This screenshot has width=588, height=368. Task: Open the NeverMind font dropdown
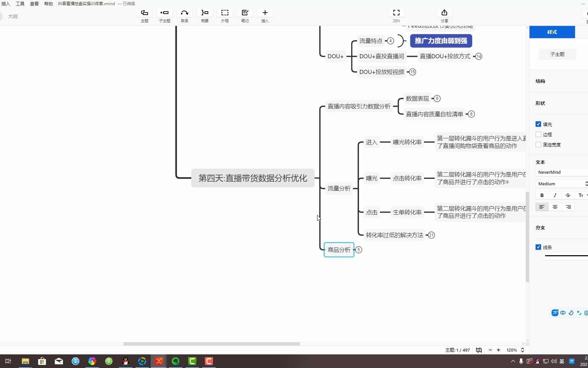561,172
